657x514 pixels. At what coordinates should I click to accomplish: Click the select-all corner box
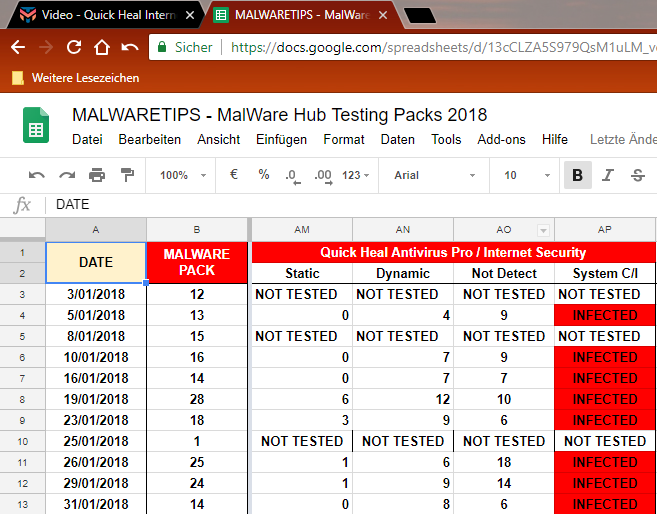point(22,230)
